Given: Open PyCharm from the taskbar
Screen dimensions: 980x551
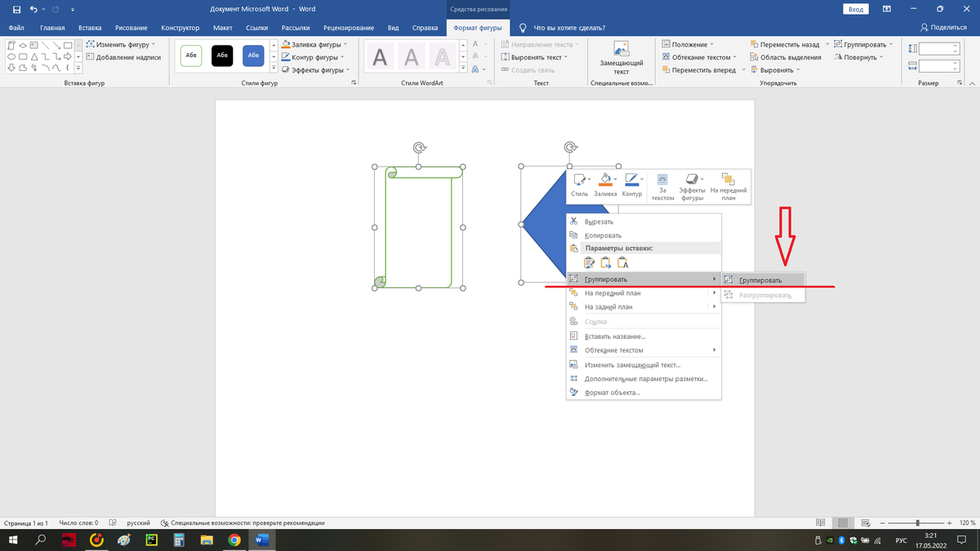Looking at the screenshot, I should point(151,540).
